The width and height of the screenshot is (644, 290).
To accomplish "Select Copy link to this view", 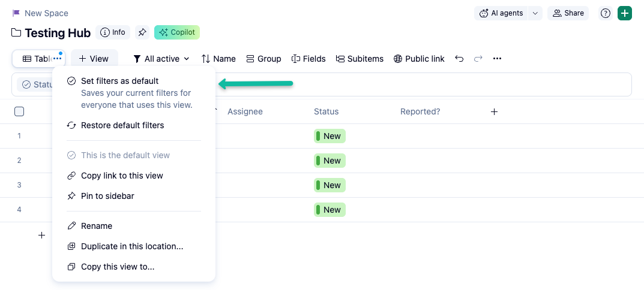I will click(122, 176).
